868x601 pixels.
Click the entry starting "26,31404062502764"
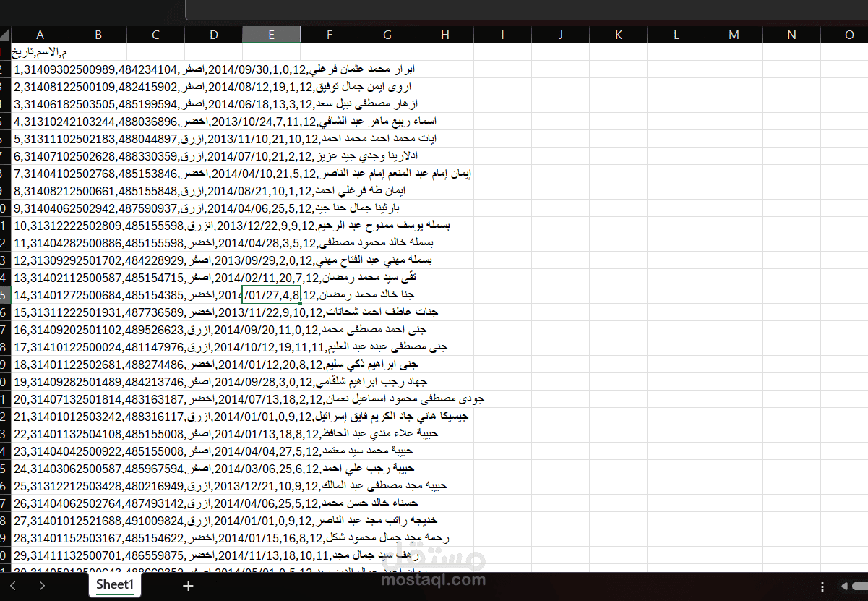pyautogui.click(x=215, y=503)
